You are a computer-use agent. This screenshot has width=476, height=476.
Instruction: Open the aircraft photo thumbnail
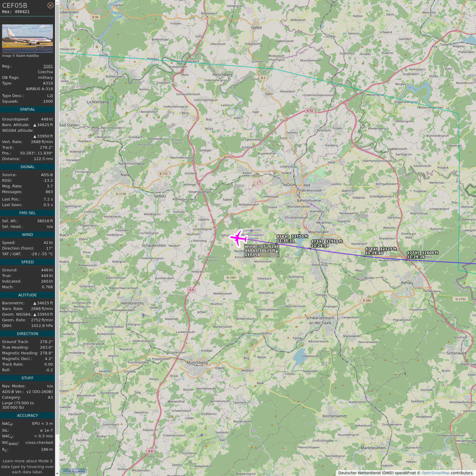pyautogui.click(x=27, y=38)
